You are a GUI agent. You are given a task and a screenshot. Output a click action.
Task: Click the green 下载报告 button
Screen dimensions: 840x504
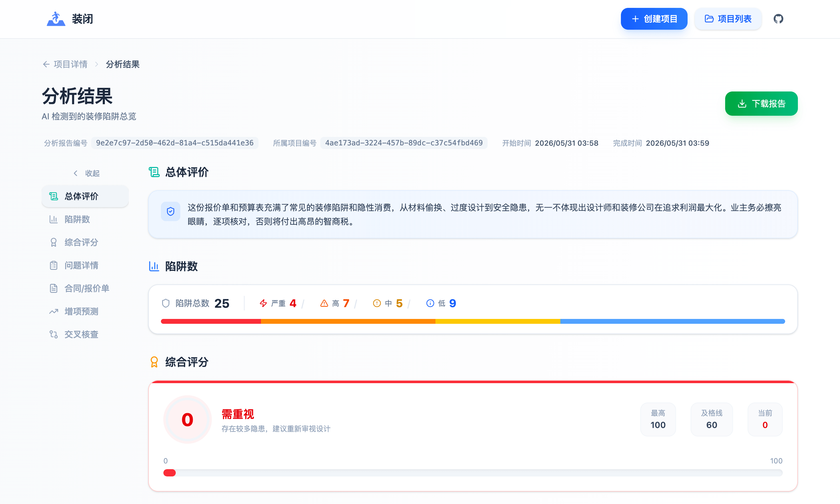point(761,104)
